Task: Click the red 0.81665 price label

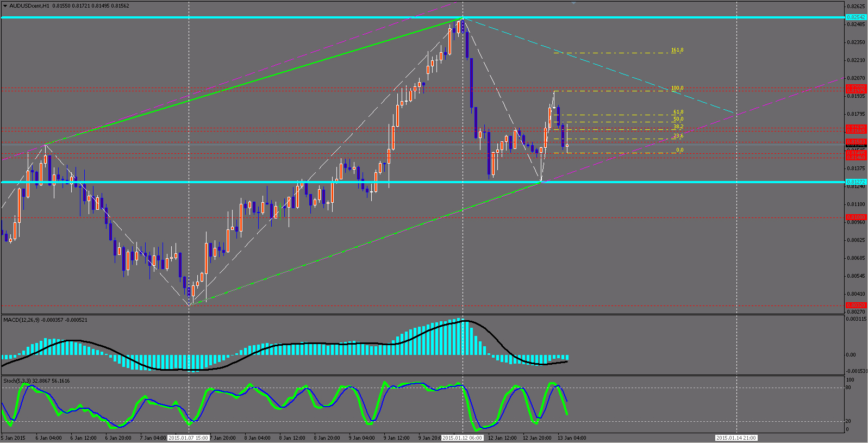Action: pos(856,130)
